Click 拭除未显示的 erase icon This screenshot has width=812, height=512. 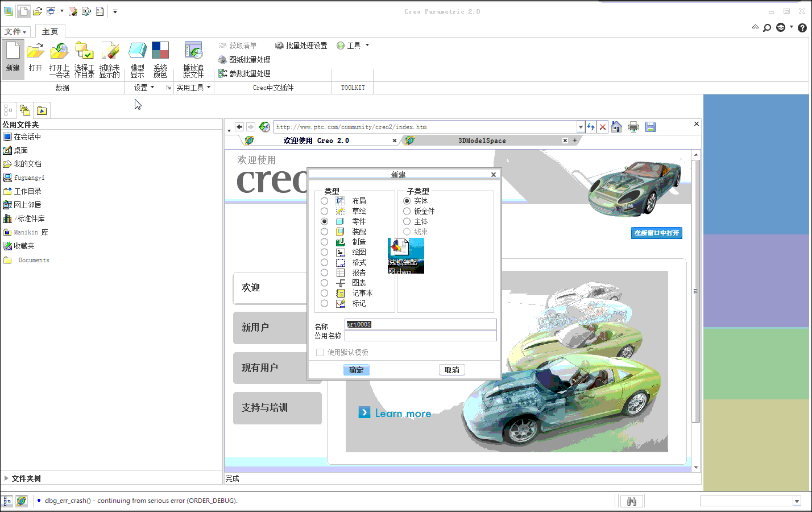coord(110,59)
